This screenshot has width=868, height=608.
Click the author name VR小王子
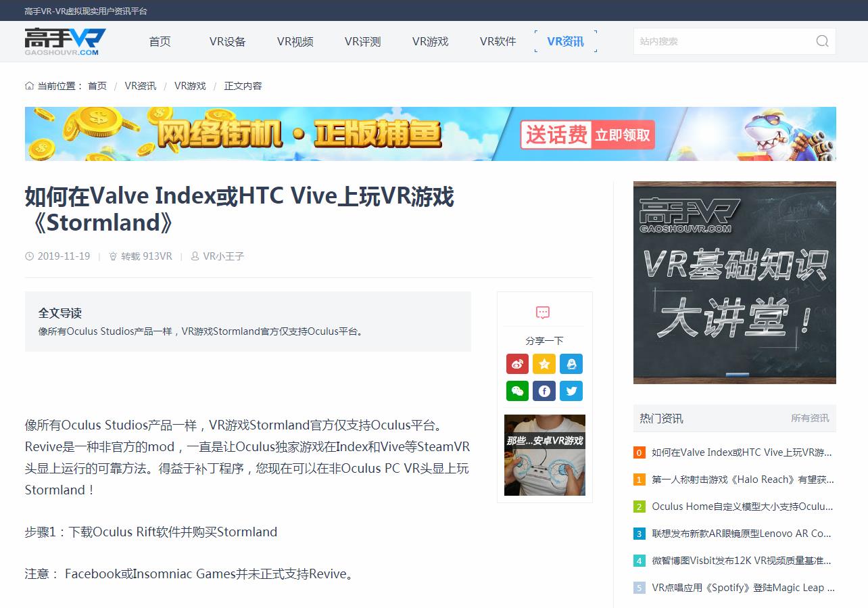click(224, 256)
